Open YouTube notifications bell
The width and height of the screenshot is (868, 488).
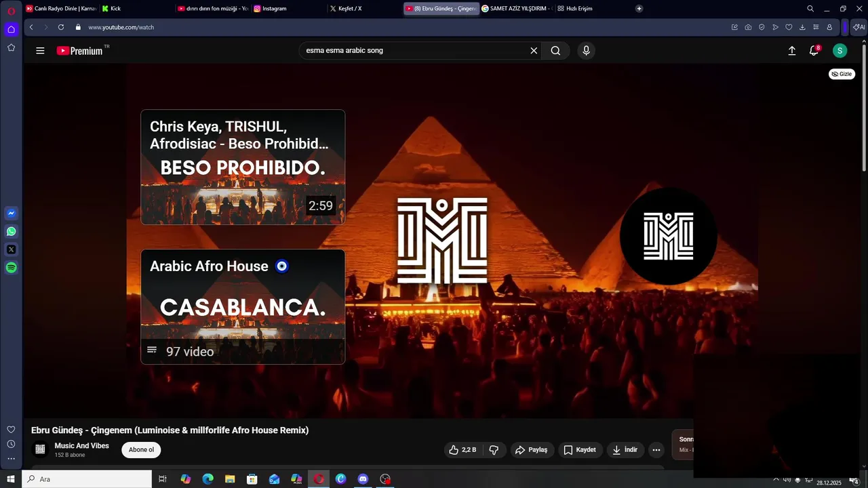(814, 51)
